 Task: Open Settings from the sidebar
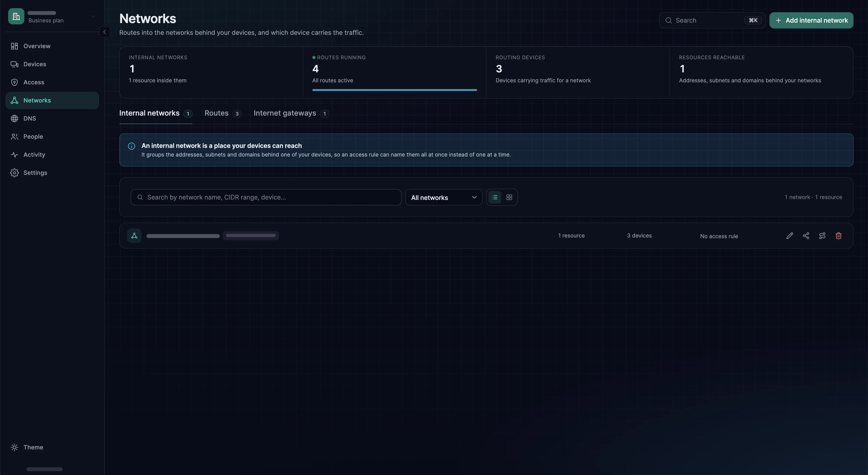click(x=52, y=173)
